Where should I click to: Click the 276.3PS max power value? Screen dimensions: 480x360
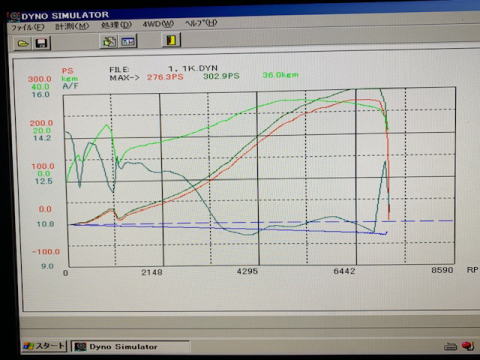(x=165, y=77)
